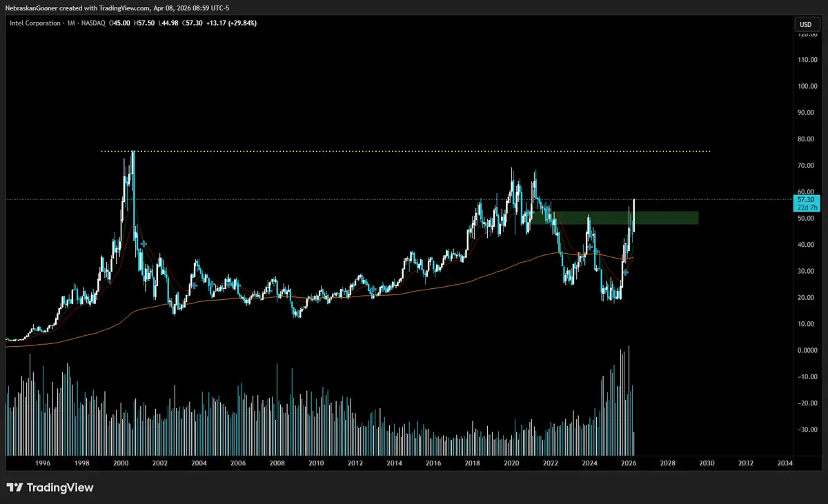This screenshot has width=828, height=504.
Task: Click the −30.00 axis label
Action: (x=807, y=430)
